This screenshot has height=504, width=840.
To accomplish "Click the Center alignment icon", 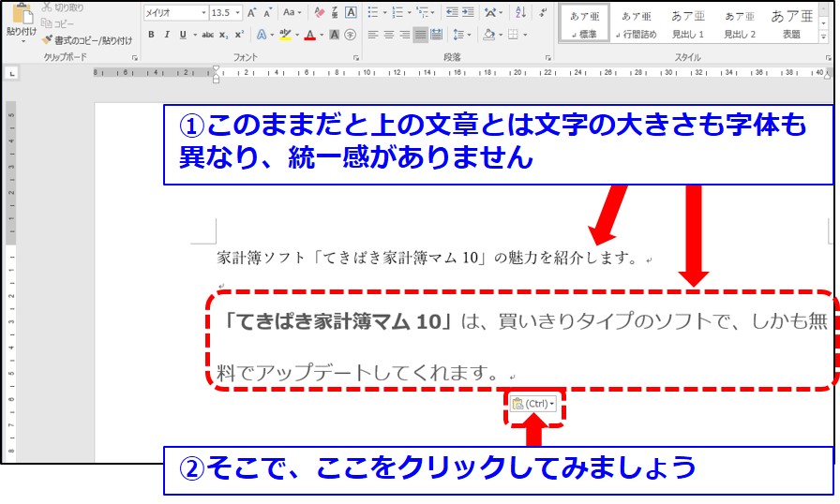I will tap(389, 35).
